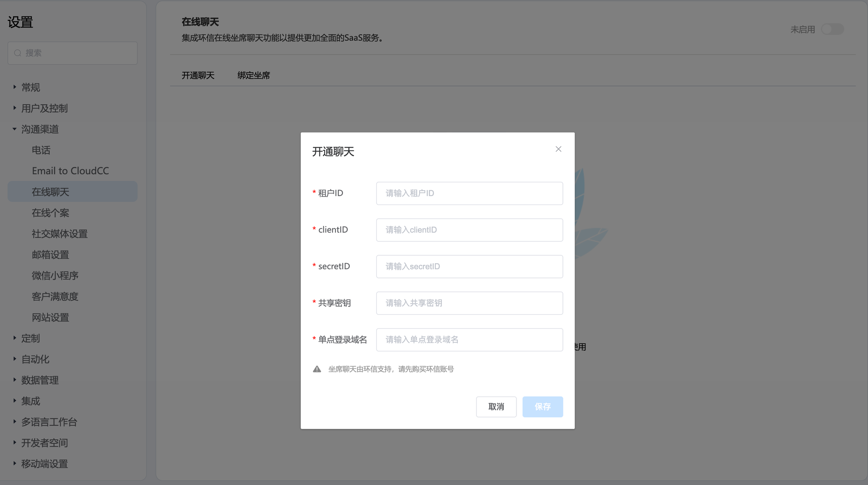The width and height of the screenshot is (868, 485).
Task: Select the 开通聊天 tab
Action: [198, 75]
